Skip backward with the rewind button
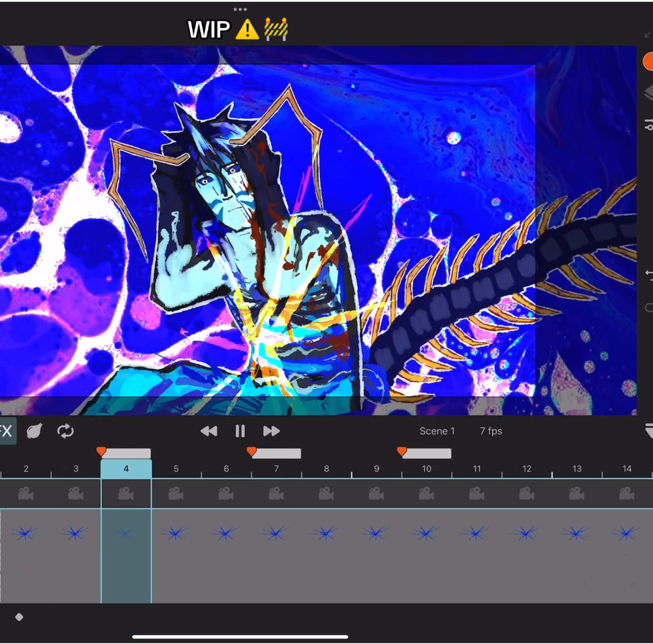 click(209, 431)
